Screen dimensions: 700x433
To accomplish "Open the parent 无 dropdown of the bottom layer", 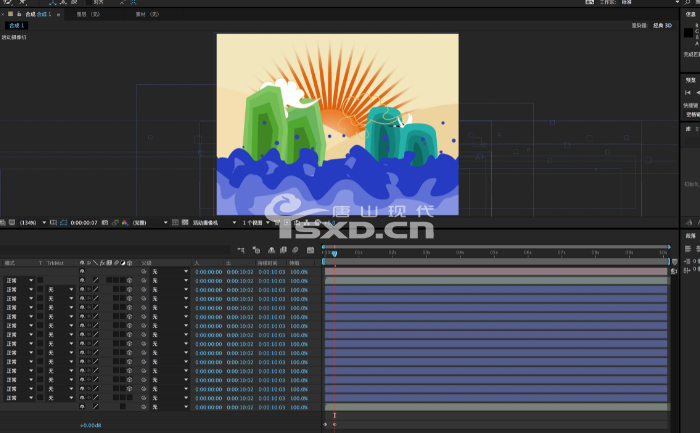I will click(x=170, y=407).
